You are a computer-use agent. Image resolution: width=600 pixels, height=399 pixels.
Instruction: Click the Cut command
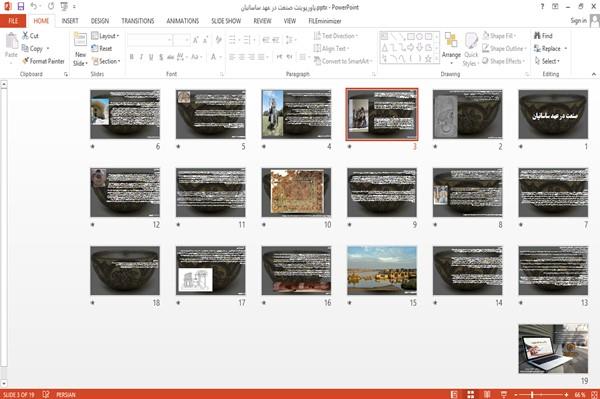(31, 36)
